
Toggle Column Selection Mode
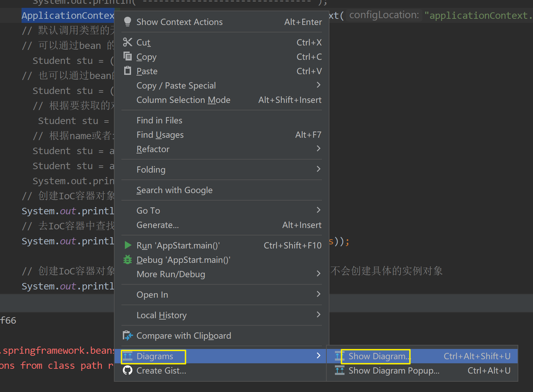[221, 100]
